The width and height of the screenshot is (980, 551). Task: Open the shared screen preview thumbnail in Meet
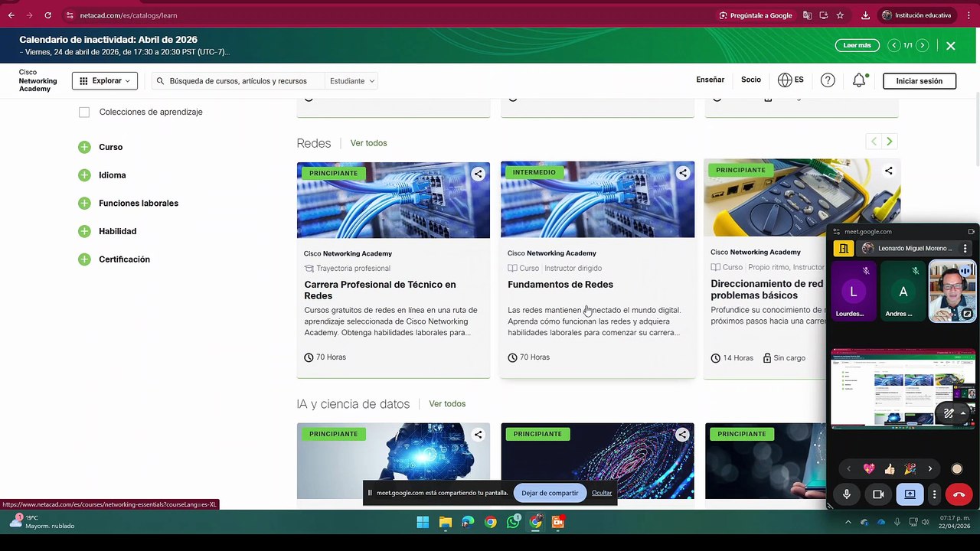pyautogui.click(x=903, y=389)
